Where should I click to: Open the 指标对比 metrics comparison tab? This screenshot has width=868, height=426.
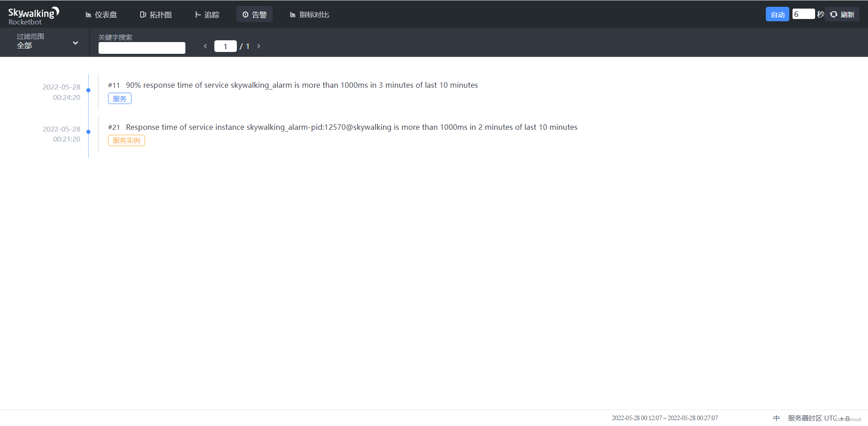point(310,14)
